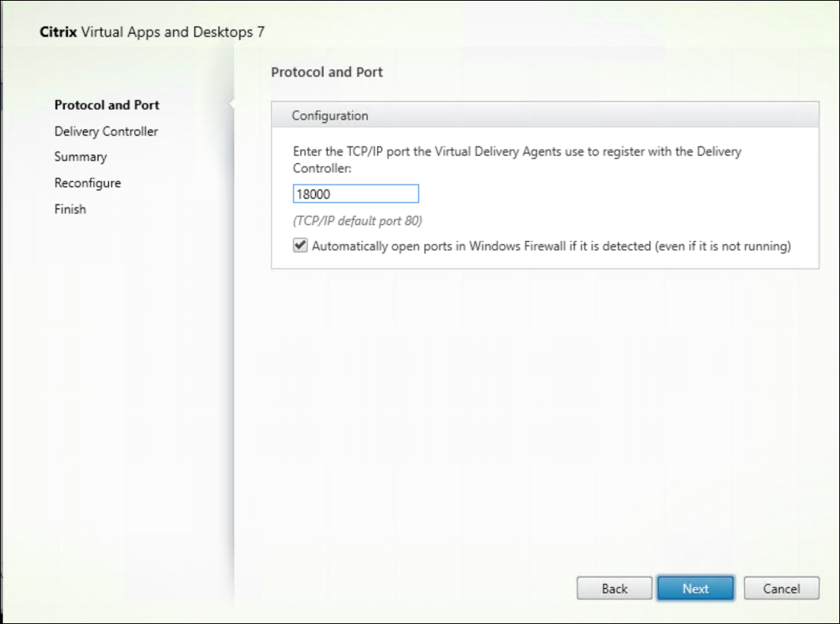
Task: Jump to the Delivery Controller step
Action: (x=106, y=131)
